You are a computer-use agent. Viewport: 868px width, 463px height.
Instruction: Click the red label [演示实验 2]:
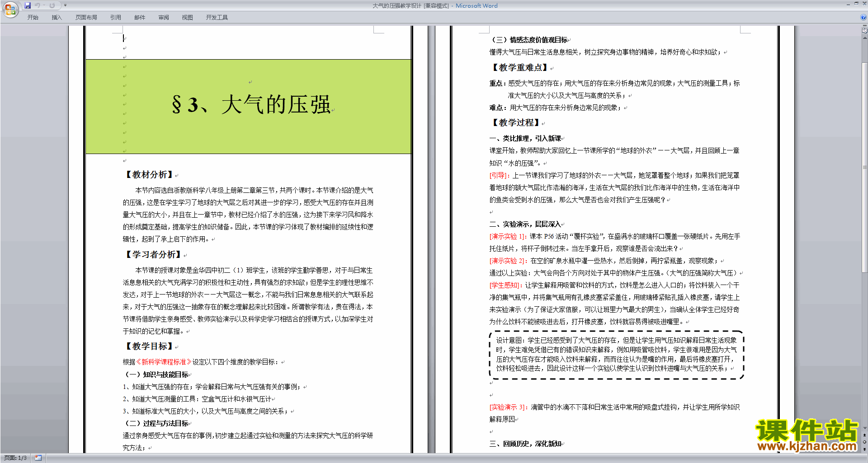(509, 261)
